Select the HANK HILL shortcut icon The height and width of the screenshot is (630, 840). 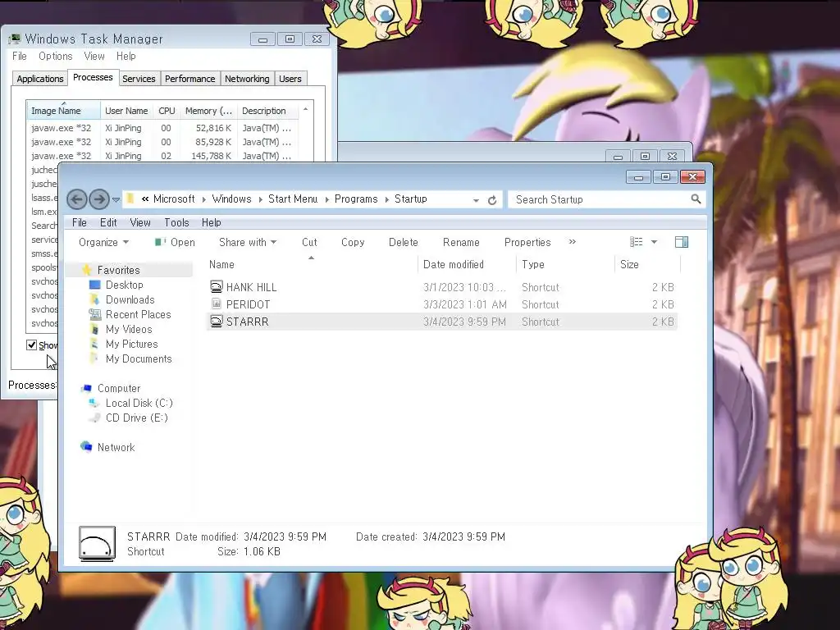point(216,286)
